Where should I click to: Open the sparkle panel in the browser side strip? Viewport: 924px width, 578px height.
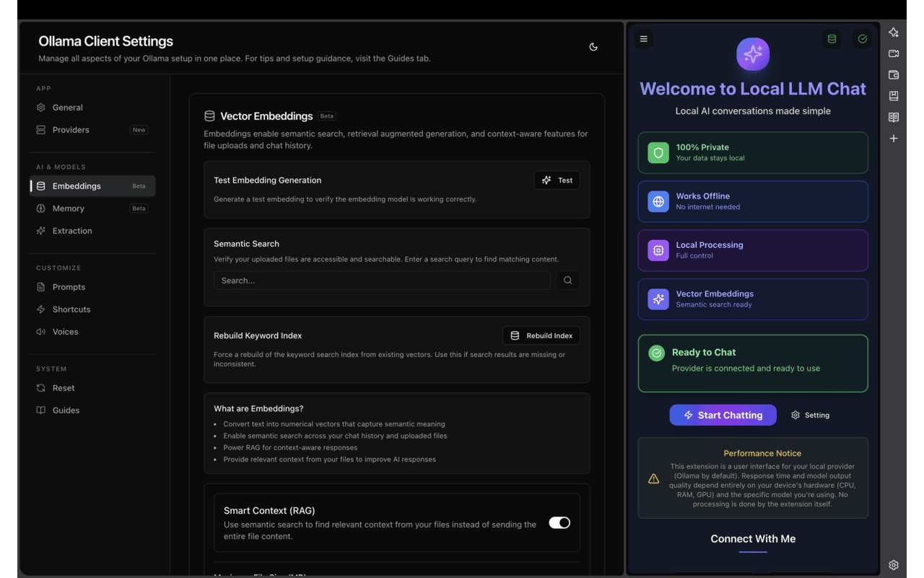pos(894,33)
